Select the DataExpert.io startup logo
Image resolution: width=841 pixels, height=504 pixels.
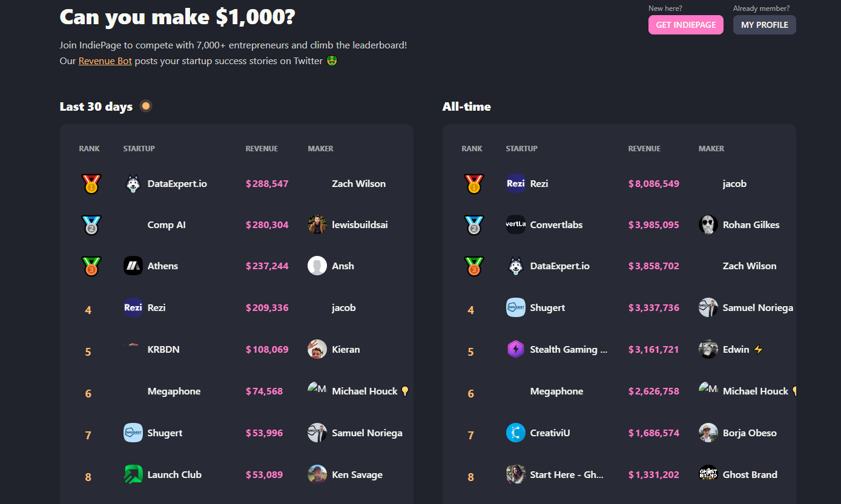tap(133, 183)
